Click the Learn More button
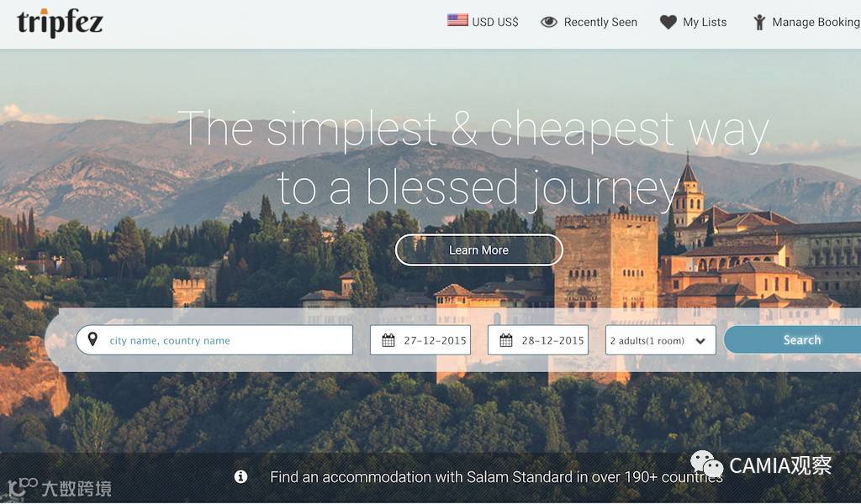This screenshot has width=861, height=504. click(x=478, y=250)
